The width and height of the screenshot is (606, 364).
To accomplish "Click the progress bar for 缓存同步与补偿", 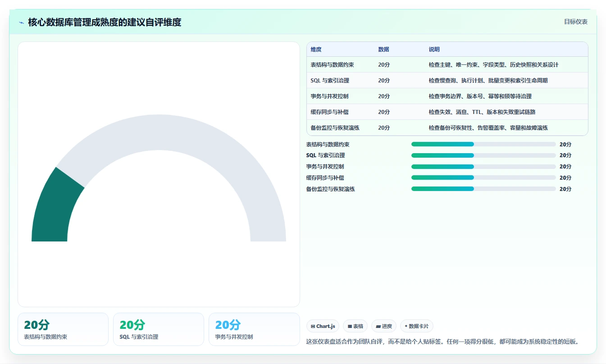I will [483, 177].
